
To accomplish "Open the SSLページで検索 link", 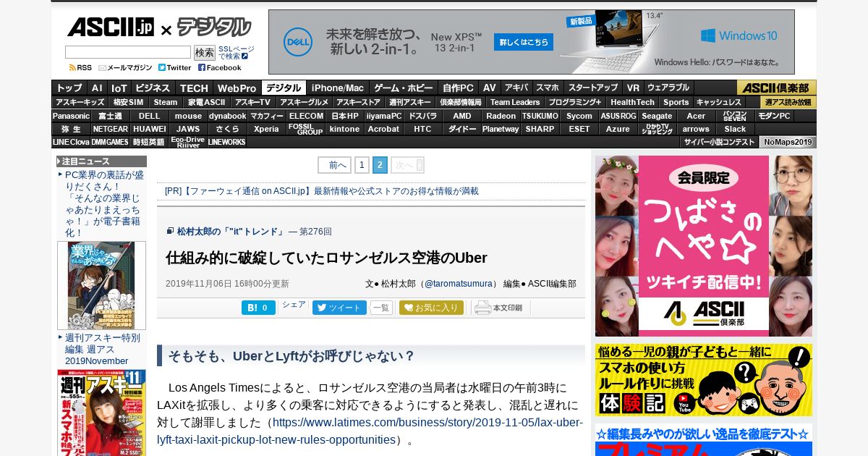I will point(236,52).
